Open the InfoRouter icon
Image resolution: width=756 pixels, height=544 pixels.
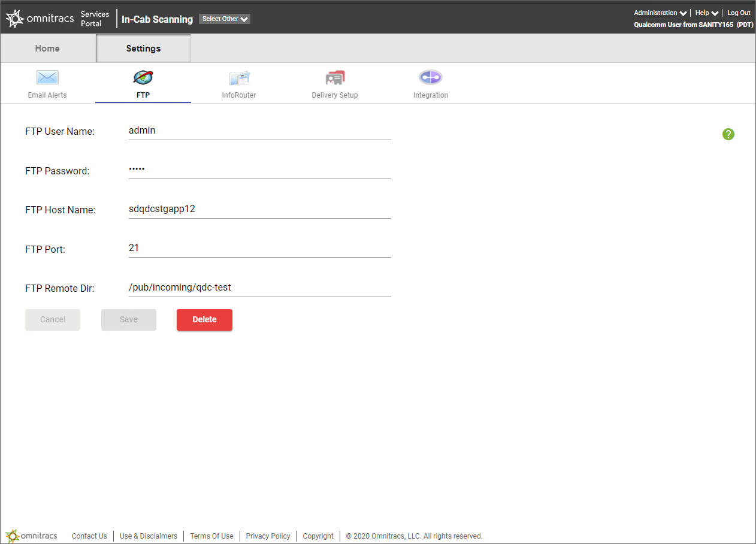[x=239, y=78]
